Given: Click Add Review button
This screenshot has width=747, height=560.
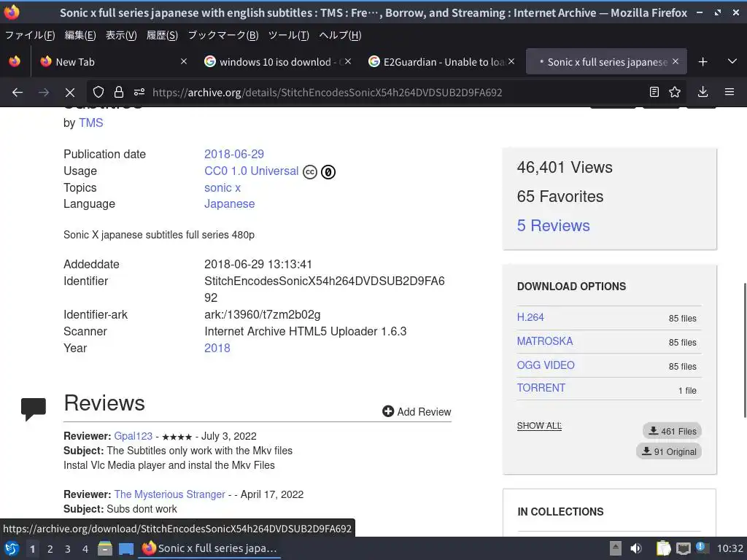Looking at the screenshot, I should pos(417,411).
